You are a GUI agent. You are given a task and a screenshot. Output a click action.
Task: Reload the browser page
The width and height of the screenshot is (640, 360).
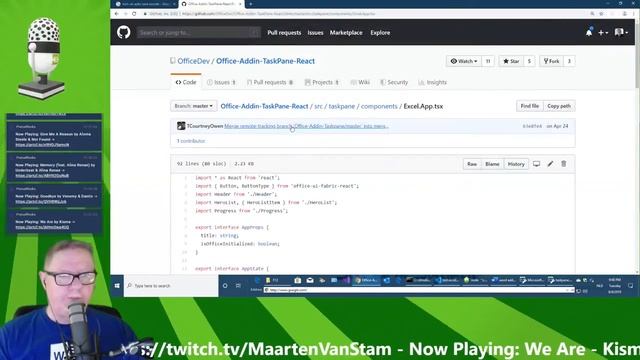point(134,13)
